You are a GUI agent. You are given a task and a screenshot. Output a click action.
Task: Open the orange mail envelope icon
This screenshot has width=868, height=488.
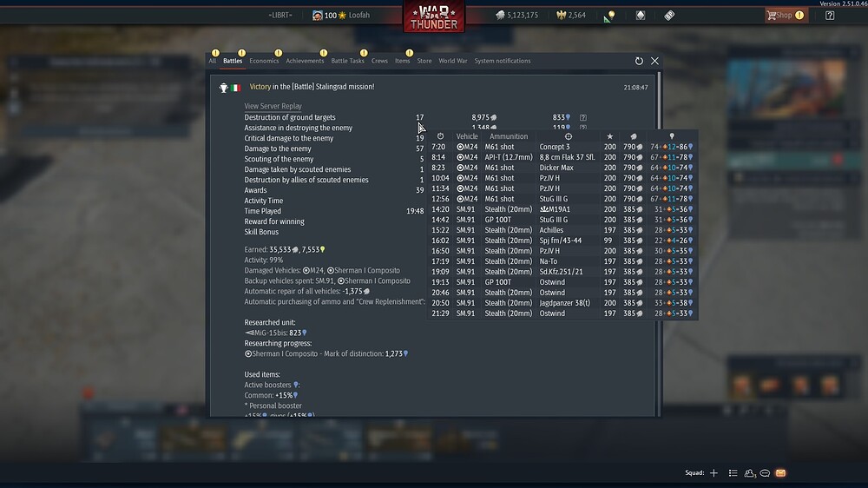(780, 473)
